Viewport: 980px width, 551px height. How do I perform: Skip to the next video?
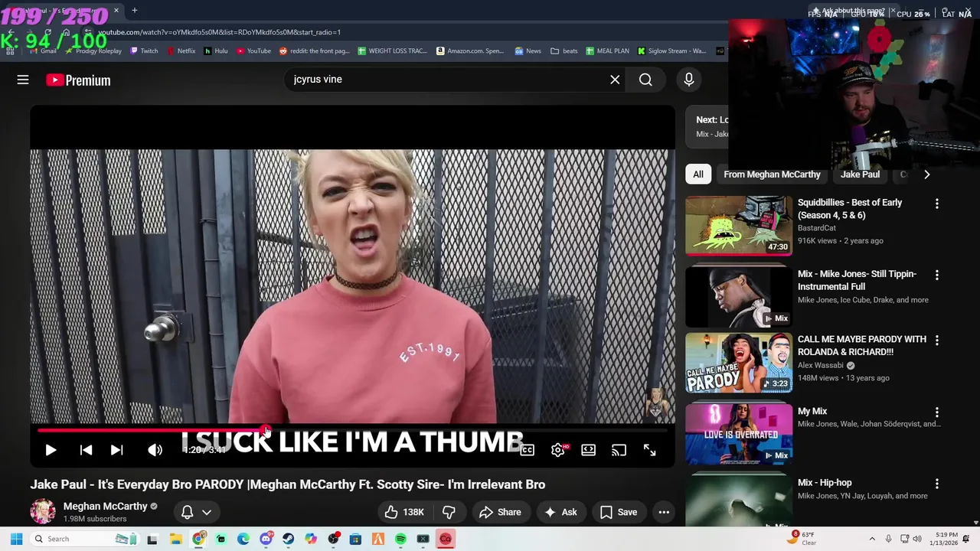116,450
